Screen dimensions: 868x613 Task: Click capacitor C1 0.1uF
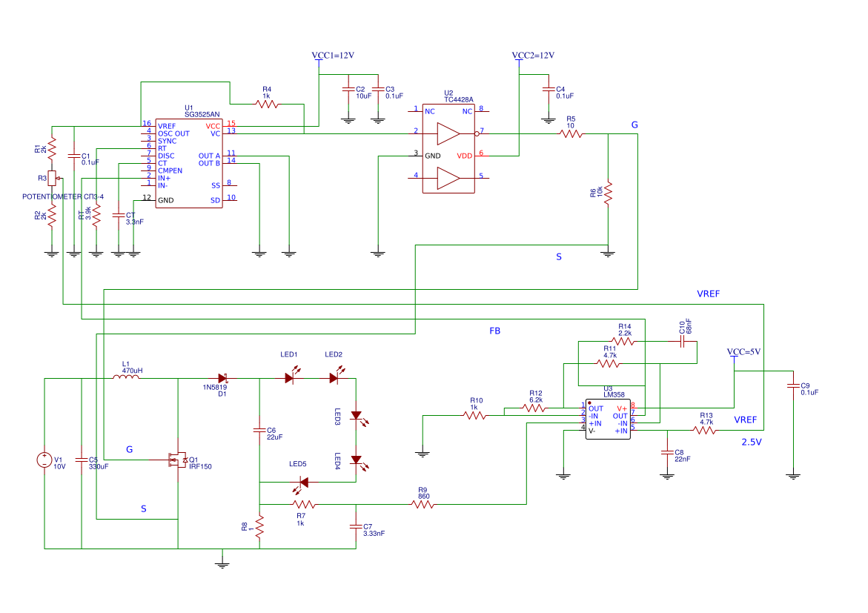[x=74, y=156]
